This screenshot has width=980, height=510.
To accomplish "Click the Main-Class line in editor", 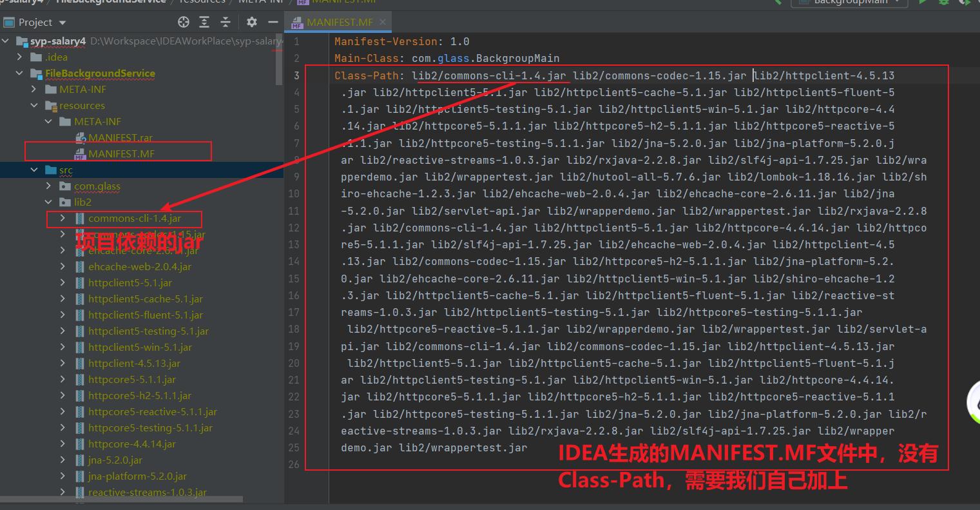I will [x=447, y=58].
